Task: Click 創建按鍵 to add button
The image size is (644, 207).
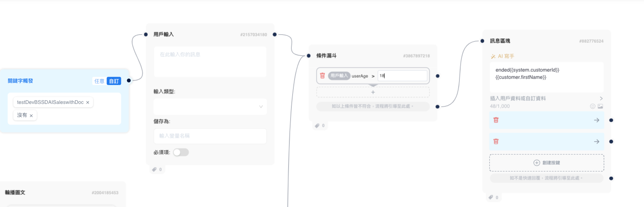Action: (x=546, y=163)
